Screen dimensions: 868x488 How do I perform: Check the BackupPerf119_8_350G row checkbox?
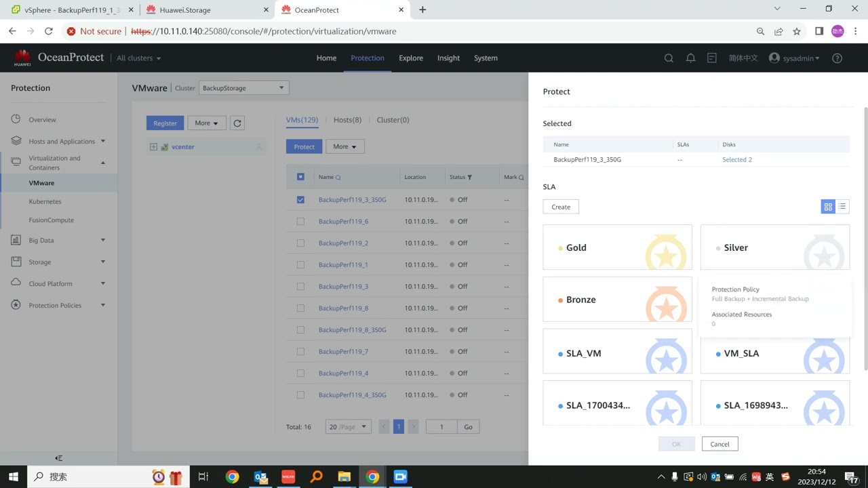[300, 330]
